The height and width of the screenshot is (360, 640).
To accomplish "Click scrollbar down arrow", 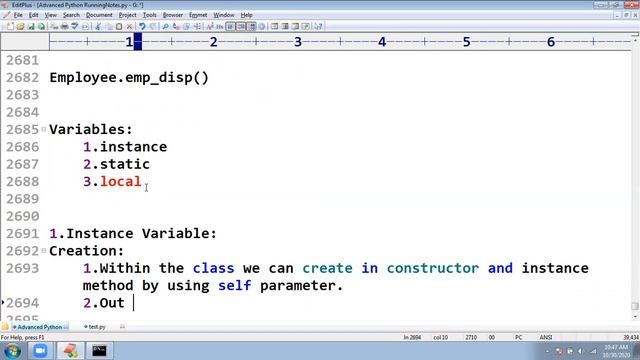I will click(635, 317).
